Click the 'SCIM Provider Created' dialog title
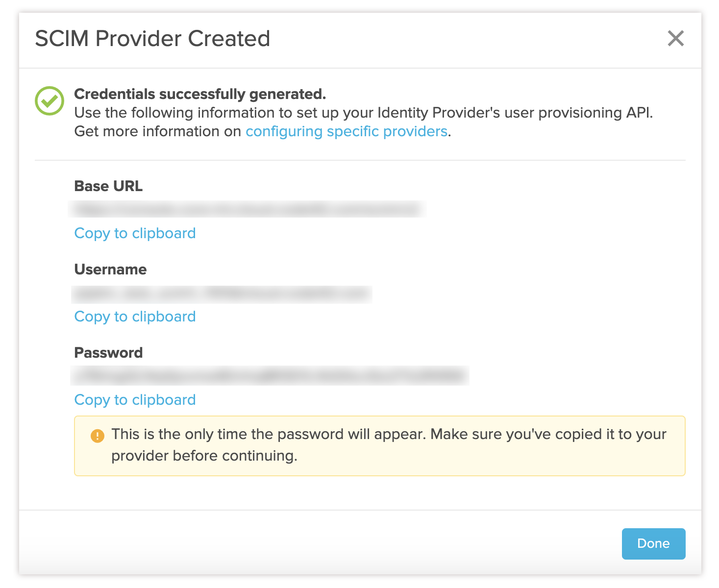This screenshot has width=719, height=588. 151,38
